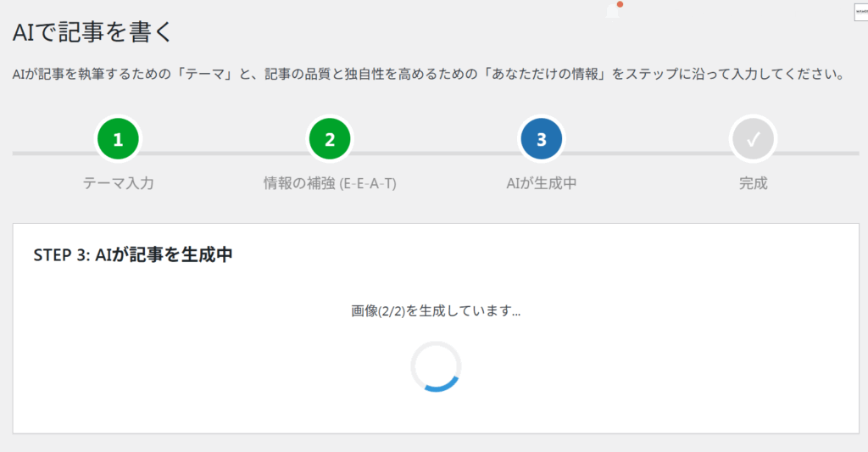Open the notification bell with red dot
Viewport: 868px width, 452px height.
pyautogui.click(x=613, y=10)
